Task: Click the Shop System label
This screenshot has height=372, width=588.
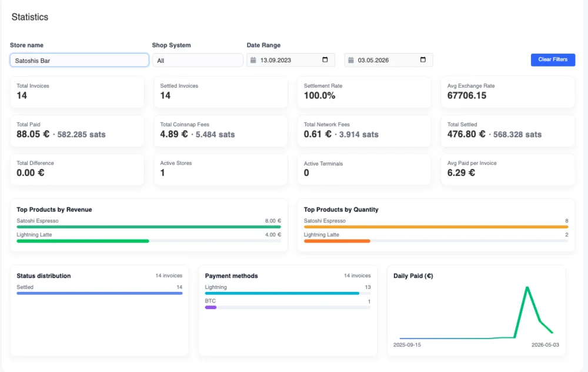Action: coord(171,45)
